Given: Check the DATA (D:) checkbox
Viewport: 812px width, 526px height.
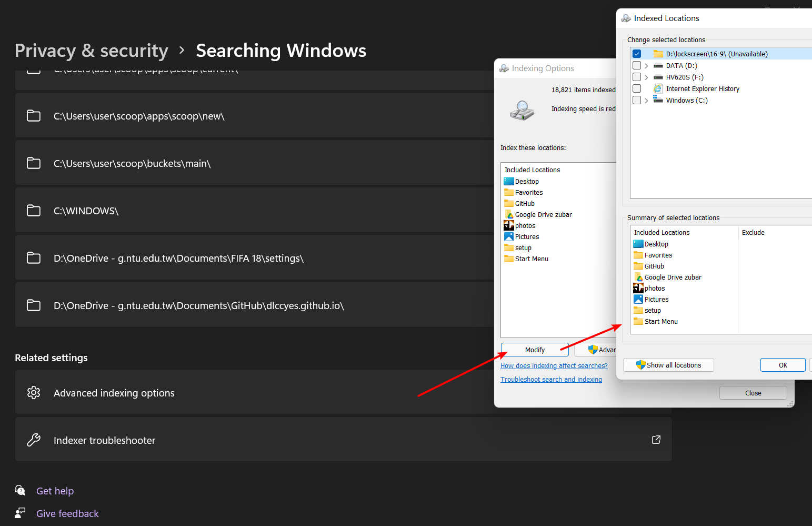Looking at the screenshot, I should (x=637, y=65).
